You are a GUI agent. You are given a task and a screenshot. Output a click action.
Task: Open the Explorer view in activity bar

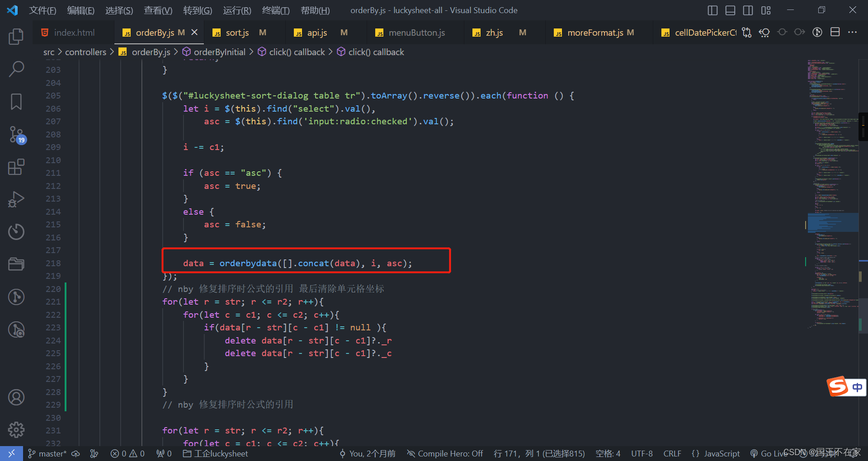(x=16, y=36)
